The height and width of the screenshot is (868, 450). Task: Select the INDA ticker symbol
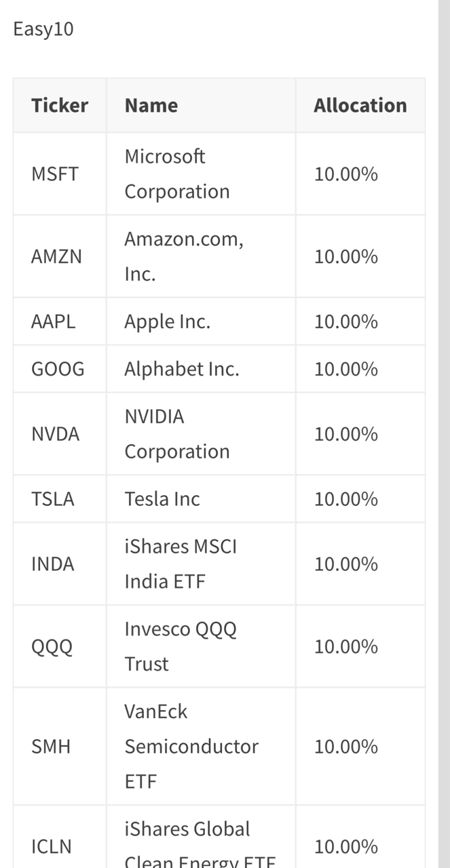(x=52, y=564)
